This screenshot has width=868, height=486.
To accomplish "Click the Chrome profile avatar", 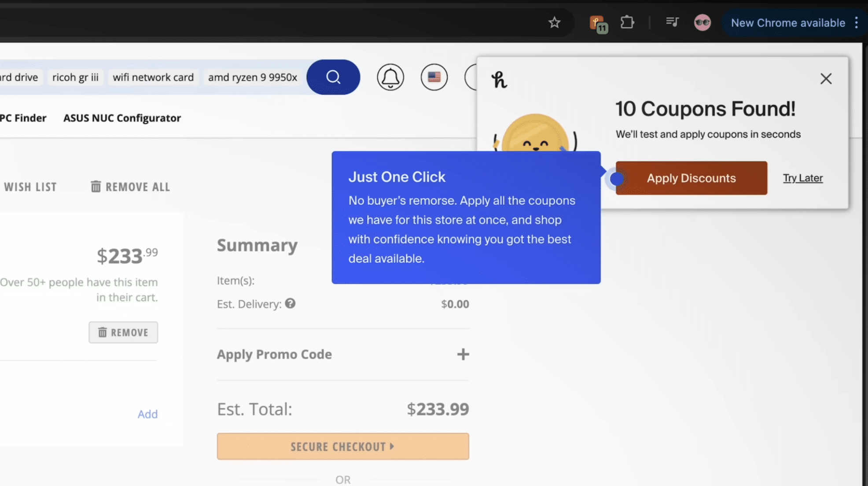I will point(702,22).
